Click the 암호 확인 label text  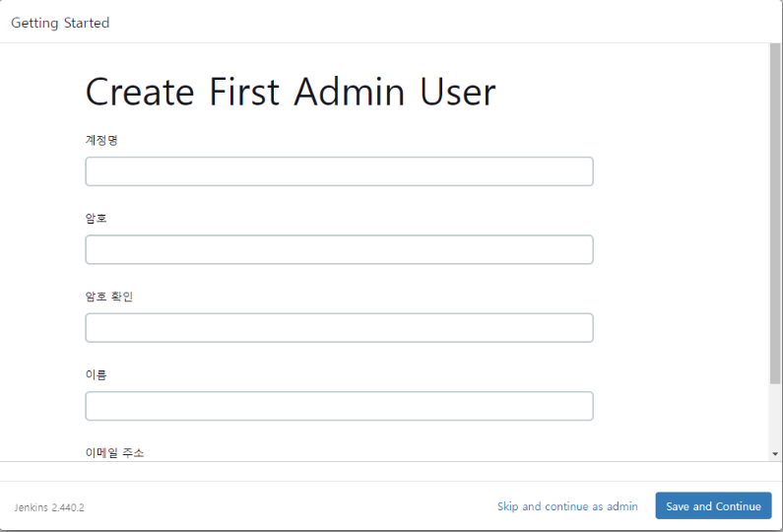click(108, 297)
